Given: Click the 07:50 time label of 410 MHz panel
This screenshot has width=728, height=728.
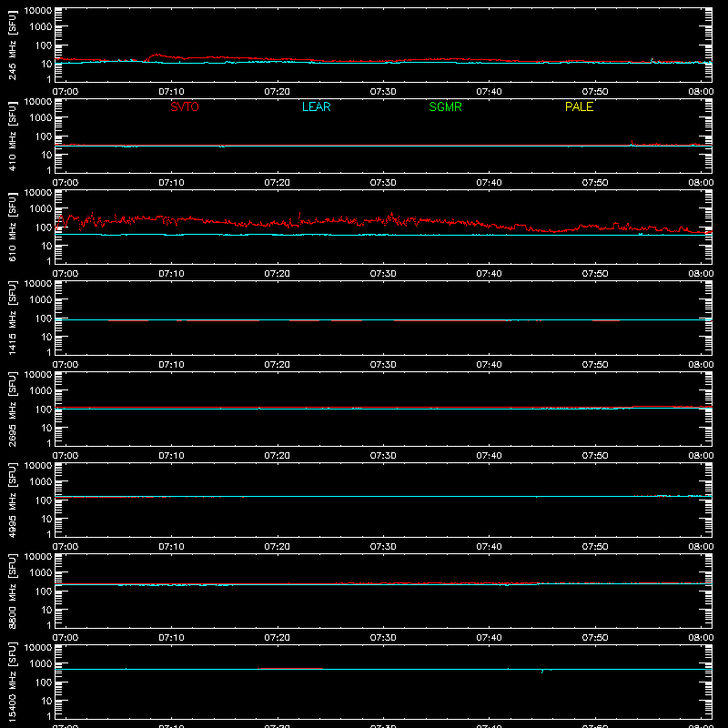Looking at the screenshot, I should (x=595, y=183).
